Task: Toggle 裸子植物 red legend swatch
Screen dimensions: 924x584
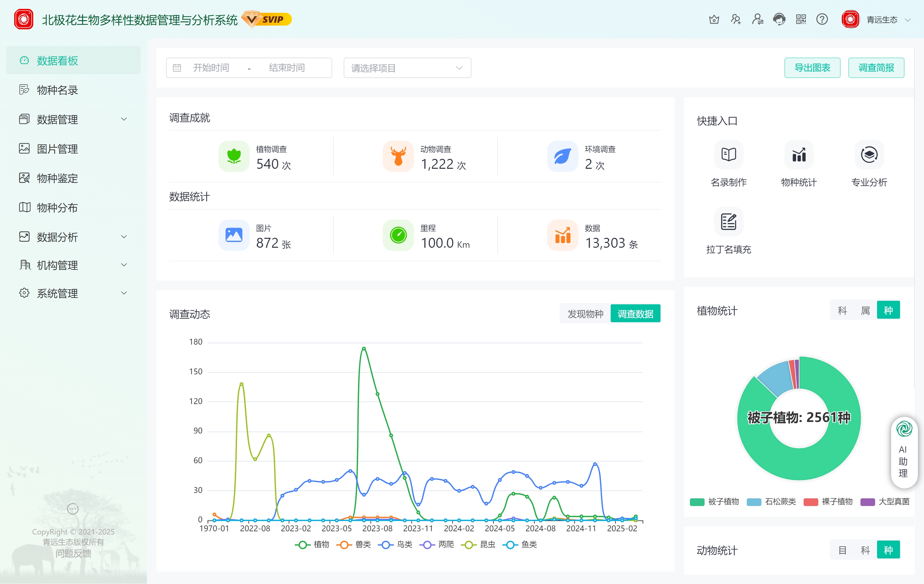Action: click(810, 502)
